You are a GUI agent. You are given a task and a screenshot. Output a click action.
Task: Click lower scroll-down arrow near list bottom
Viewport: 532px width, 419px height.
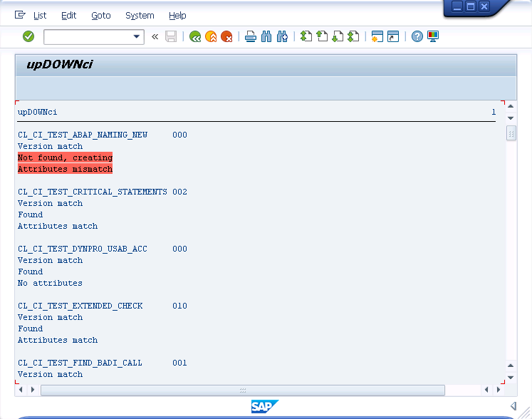pos(511,378)
